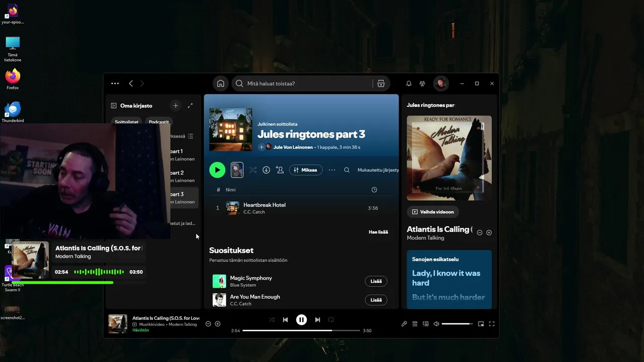This screenshot has width=644, height=362.
Task: Create new playlist with plus in library
Action: (176, 106)
